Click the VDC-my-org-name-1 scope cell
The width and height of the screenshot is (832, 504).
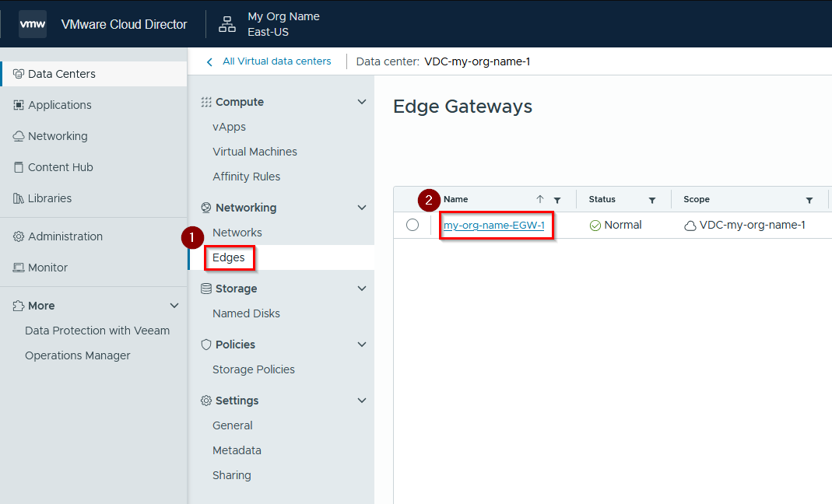click(752, 225)
